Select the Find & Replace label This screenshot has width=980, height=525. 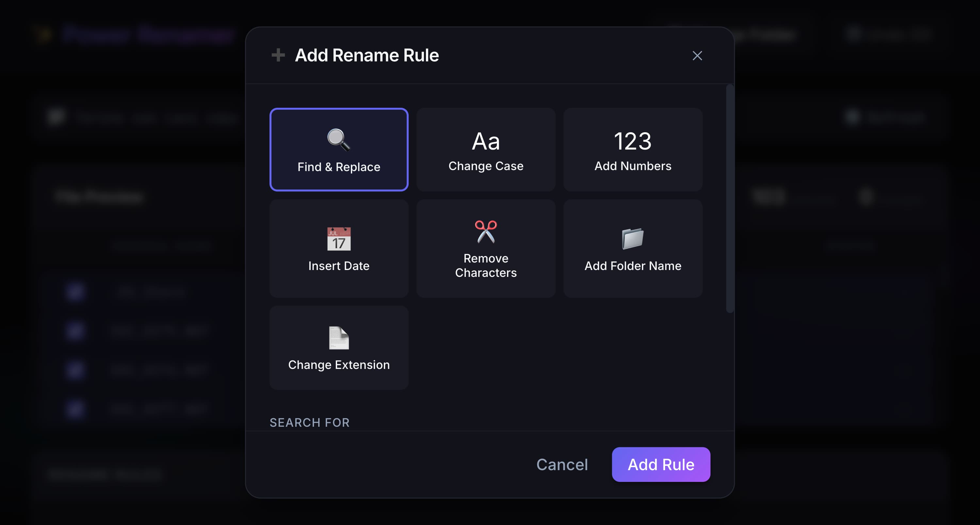pyautogui.click(x=338, y=167)
